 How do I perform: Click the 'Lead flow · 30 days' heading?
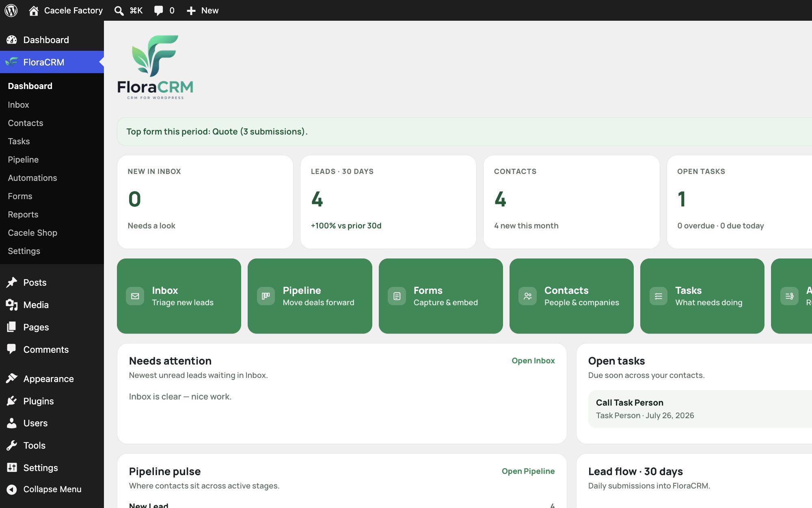pyautogui.click(x=635, y=471)
